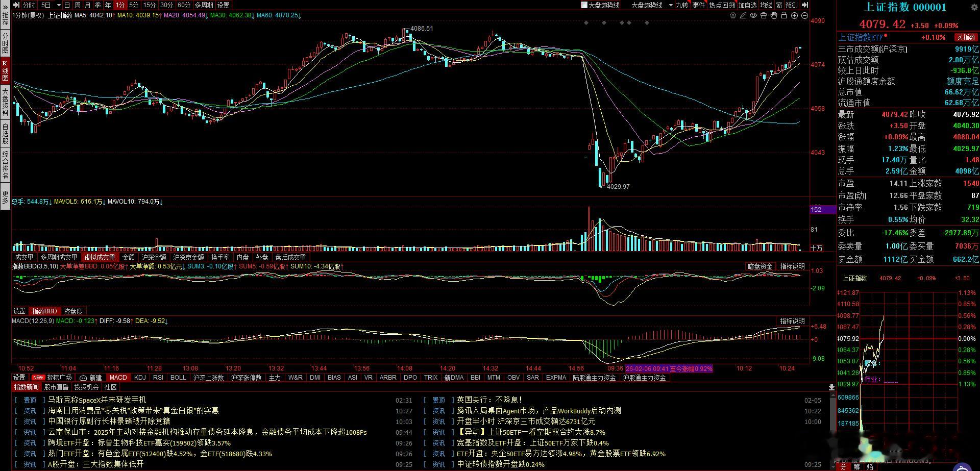Viewport: 980px width, 471px height.
Task: Open the 英国央行：不降息 headline
Action: 489,400
